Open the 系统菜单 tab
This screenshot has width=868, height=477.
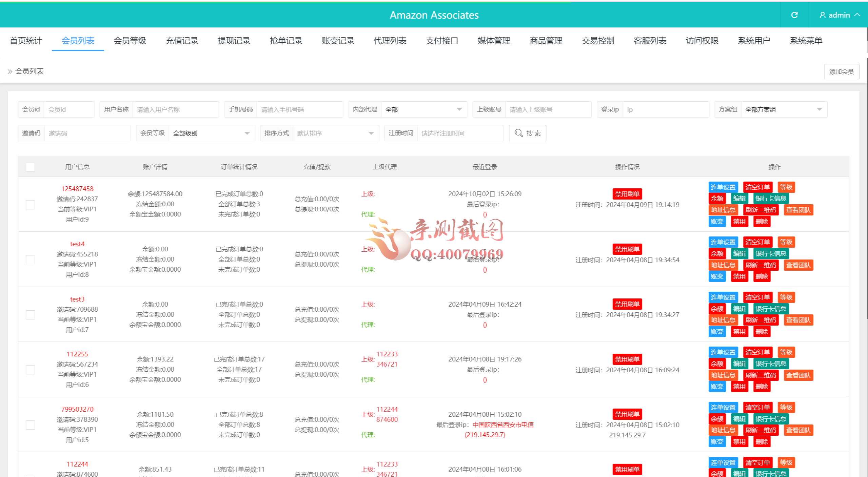(x=806, y=40)
